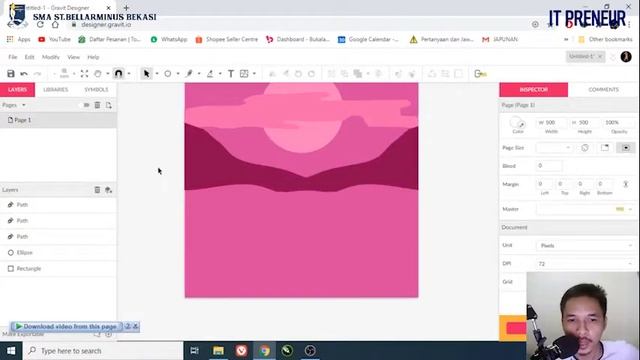Viewport: 640px width, 360px height.
Task: Select the Pointer selection tool
Action: (147, 74)
